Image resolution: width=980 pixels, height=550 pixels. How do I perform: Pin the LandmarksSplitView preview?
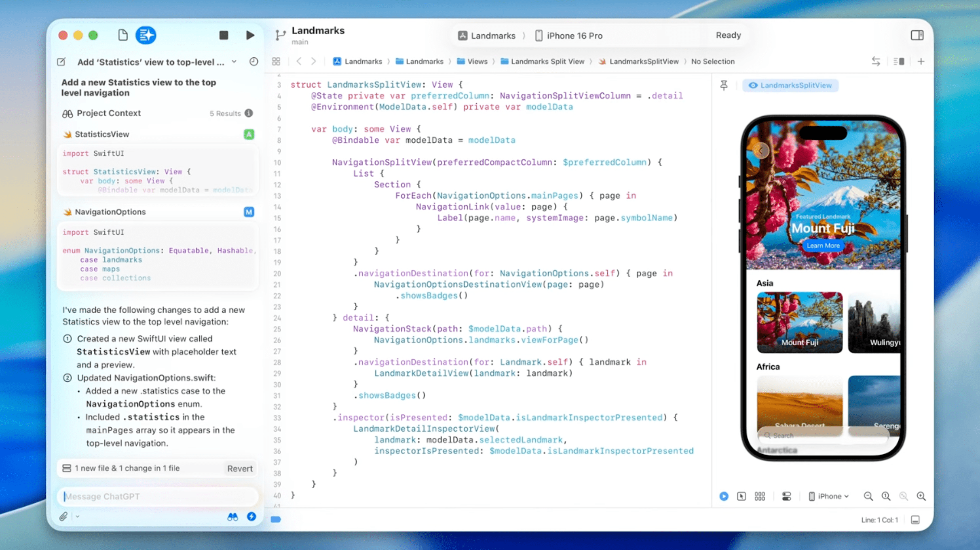click(x=724, y=85)
